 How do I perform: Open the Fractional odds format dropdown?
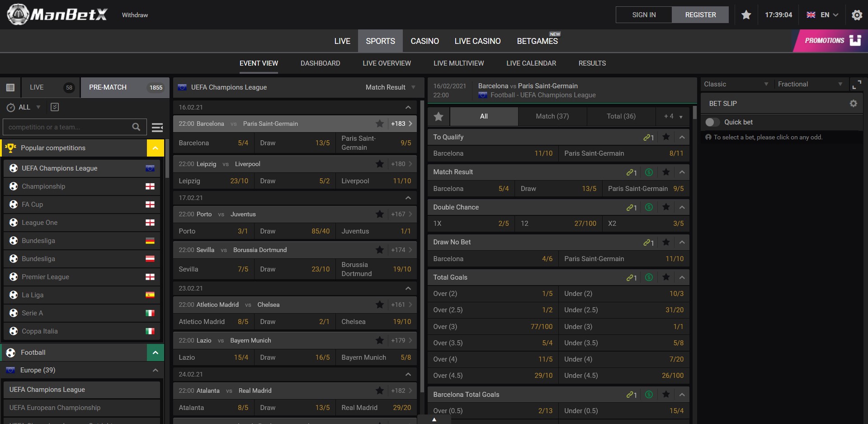coord(810,84)
